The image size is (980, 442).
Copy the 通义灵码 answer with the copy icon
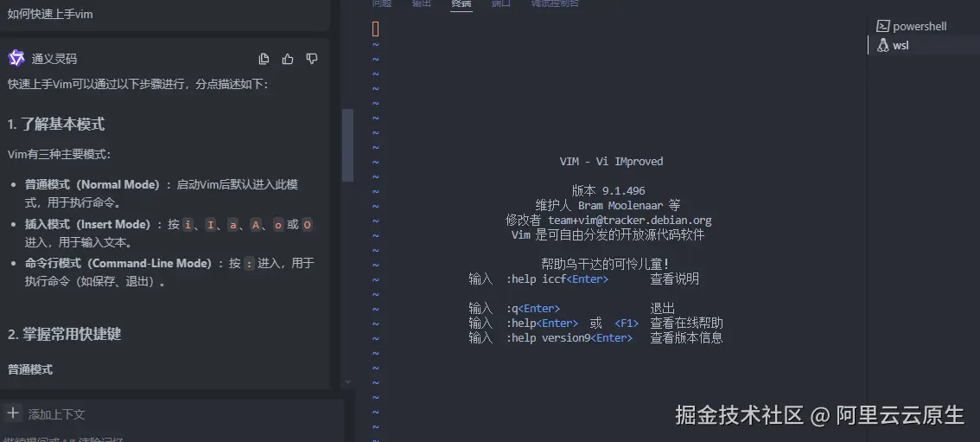(264, 59)
